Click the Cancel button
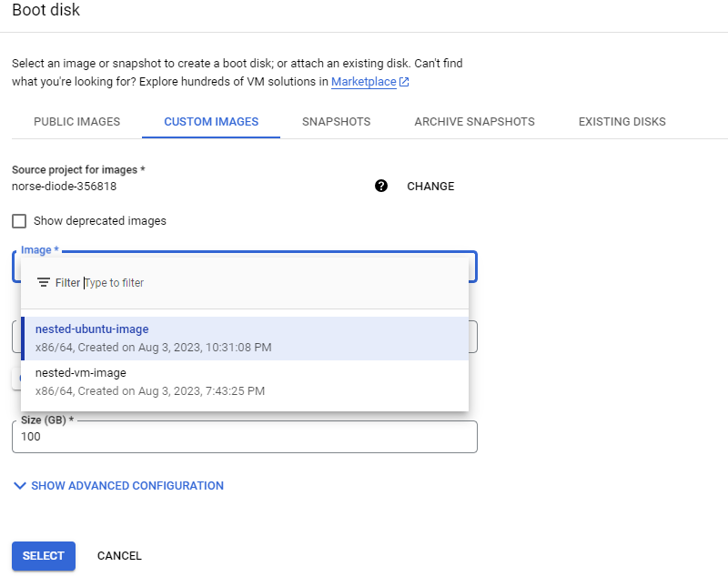The height and width of the screenshot is (587, 728). coord(119,556)
